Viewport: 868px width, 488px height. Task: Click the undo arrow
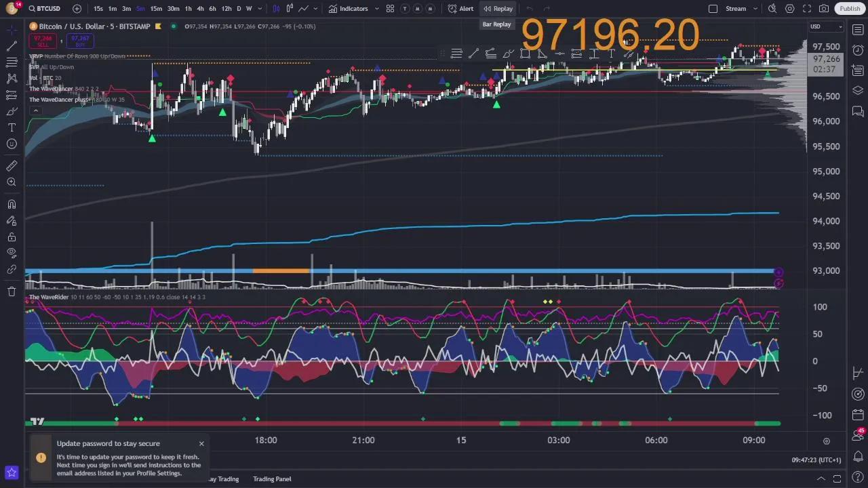pos(530,9)
